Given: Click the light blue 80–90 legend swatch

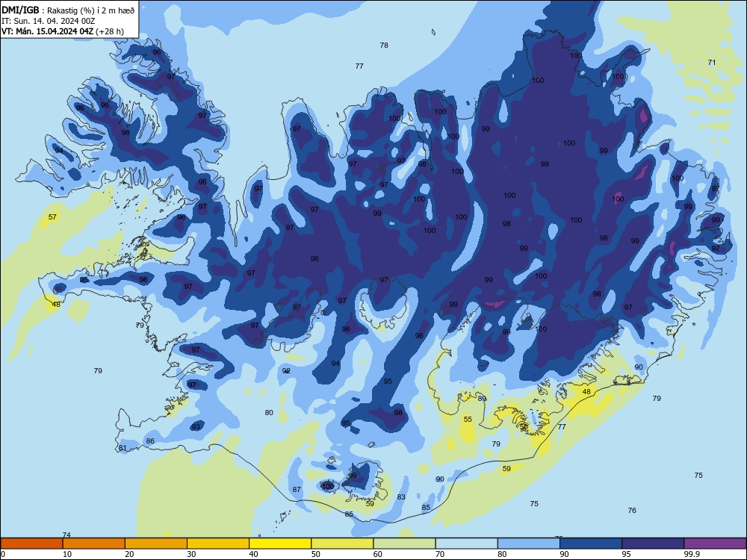Looking at the screenshot, I should [x=529, y=544].
